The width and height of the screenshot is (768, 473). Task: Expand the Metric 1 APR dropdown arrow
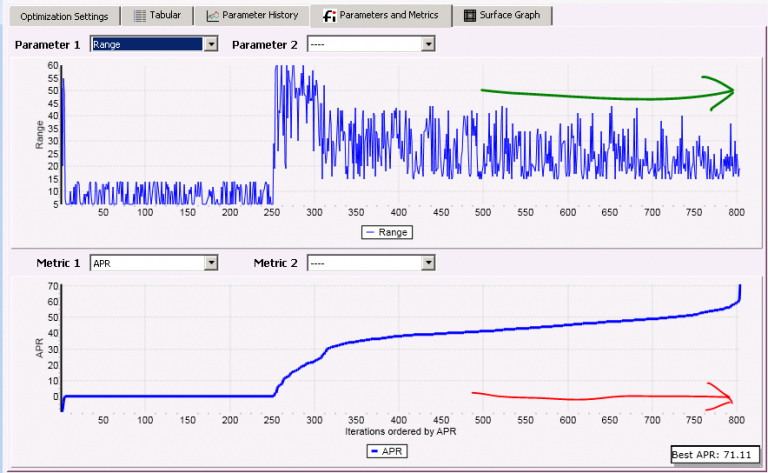210,262
